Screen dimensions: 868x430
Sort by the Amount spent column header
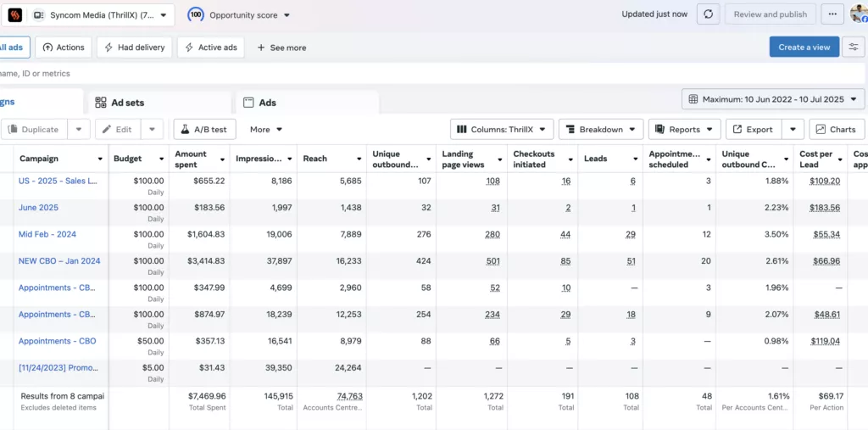pyautogui.click(x=191, y=159)
